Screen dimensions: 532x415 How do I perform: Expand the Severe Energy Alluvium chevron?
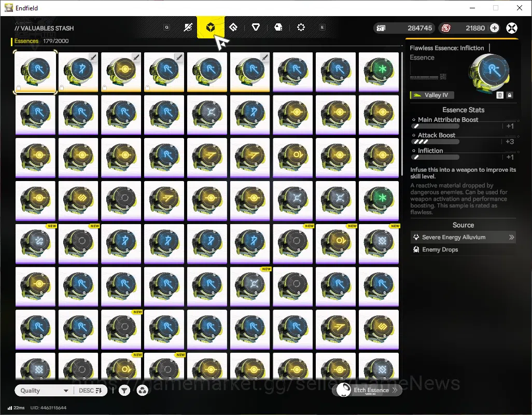(x=511, y=237)
